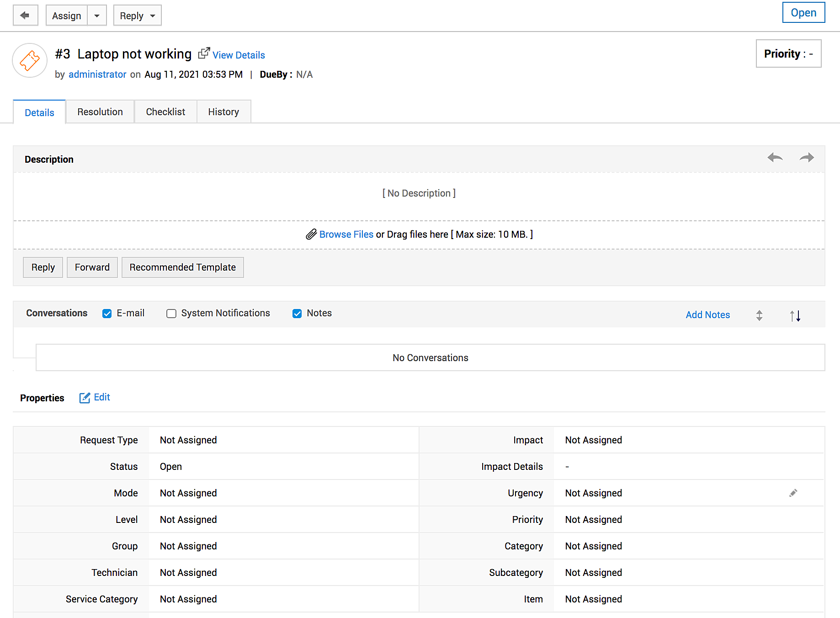The height and width of the screenshot is (618, 840).
Task: Click the Laptop not working title
Action: (x=134, y=54)
